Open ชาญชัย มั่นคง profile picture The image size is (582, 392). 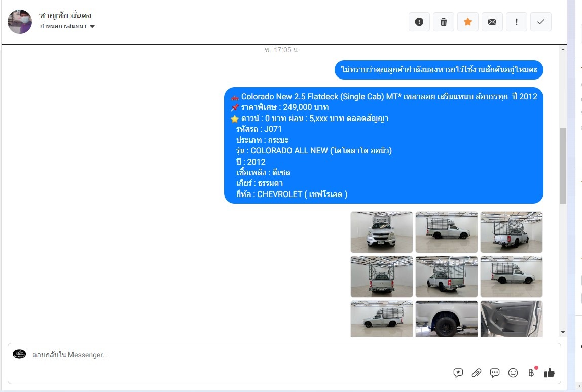(x=20, y=22)
